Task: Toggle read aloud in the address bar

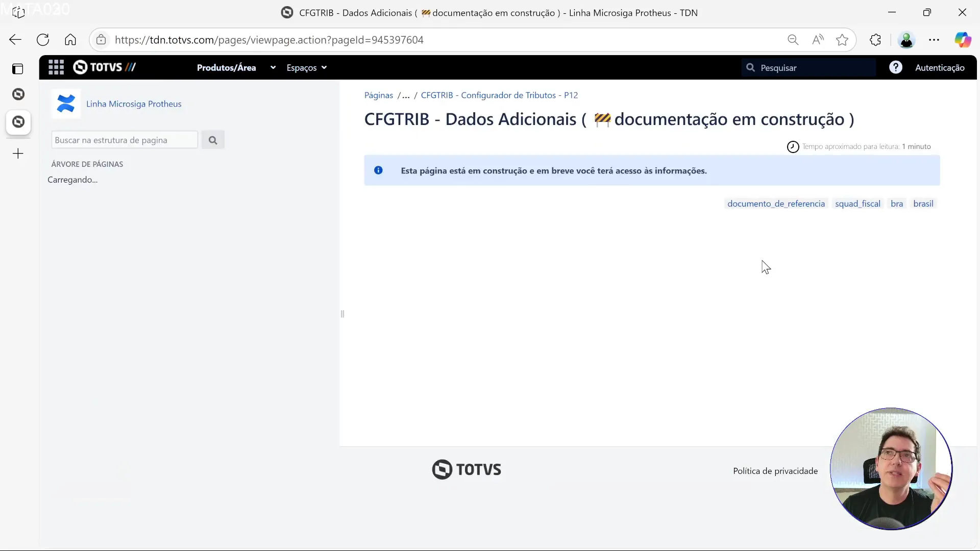Action: 818,40
